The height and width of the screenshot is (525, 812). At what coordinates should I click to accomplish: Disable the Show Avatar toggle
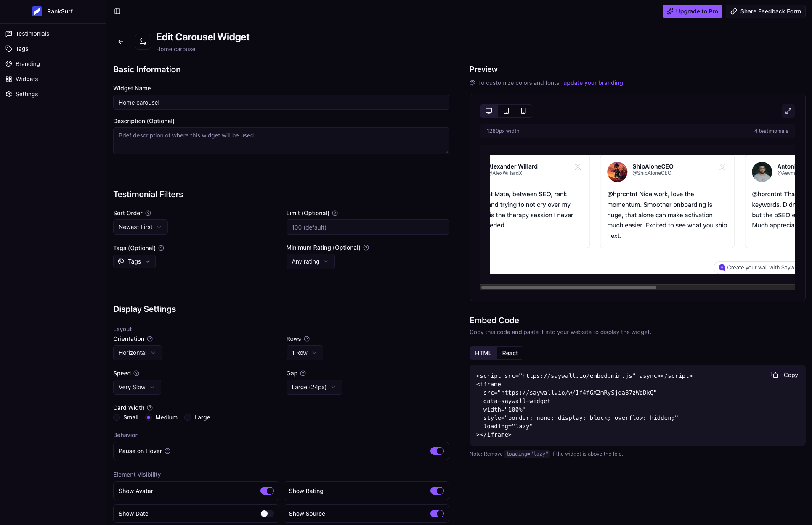coord(266,491)
